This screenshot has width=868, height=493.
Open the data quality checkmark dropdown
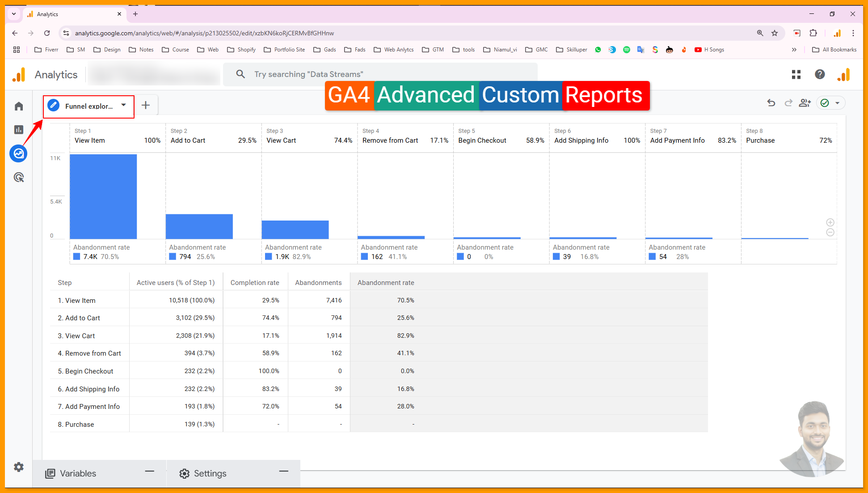[x=830, y=103]
